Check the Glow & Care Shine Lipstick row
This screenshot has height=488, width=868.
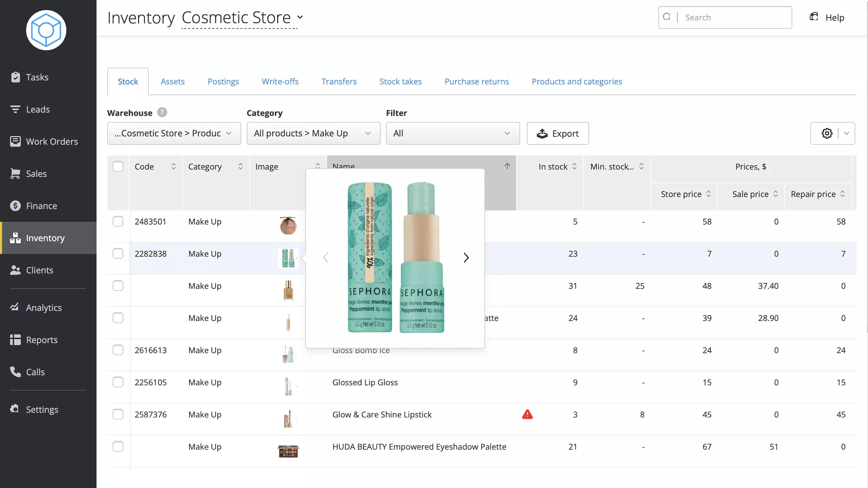tap(118, 414)
